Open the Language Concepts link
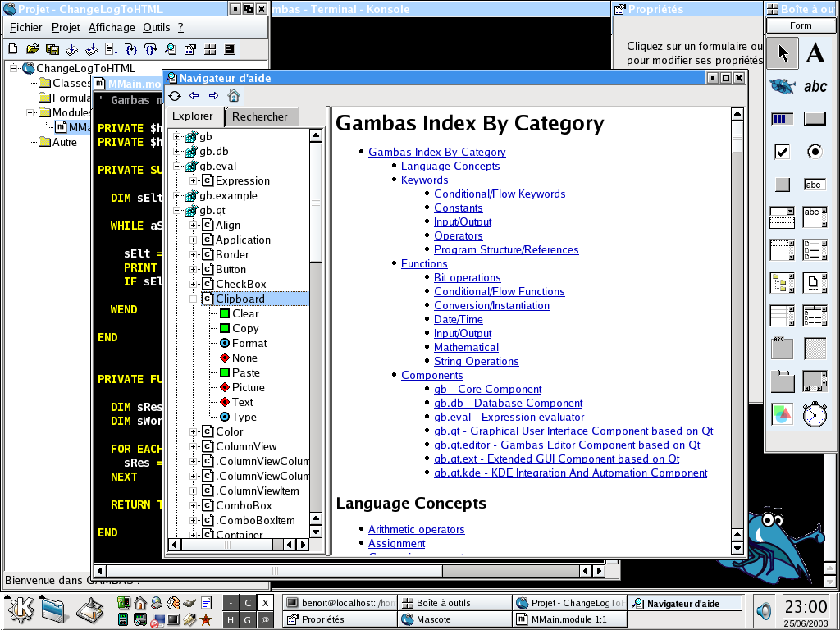The width and height of the screenshot is (840, 630). (450, 166)
